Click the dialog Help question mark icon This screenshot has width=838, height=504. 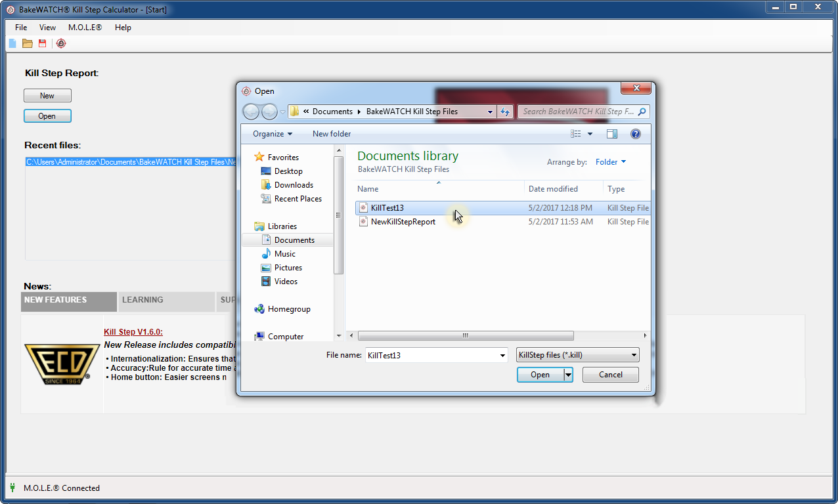click(x=635, y=134)
